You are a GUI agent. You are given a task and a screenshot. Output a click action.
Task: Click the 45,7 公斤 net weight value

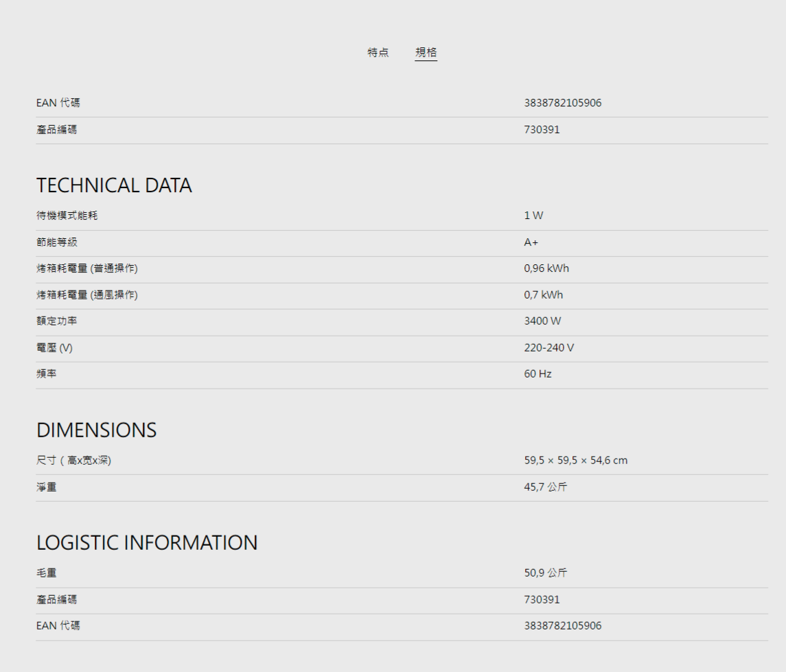545,487
